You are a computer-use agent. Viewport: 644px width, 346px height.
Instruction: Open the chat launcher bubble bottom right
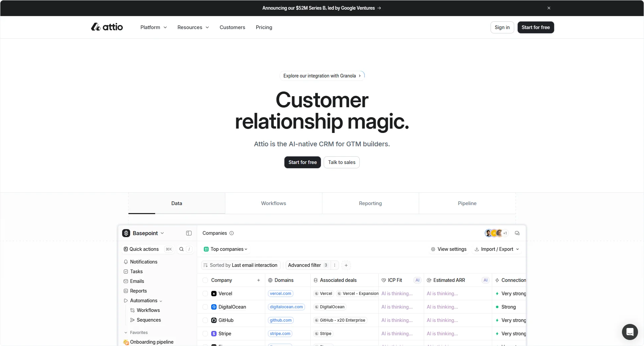(x=630, y=332)
